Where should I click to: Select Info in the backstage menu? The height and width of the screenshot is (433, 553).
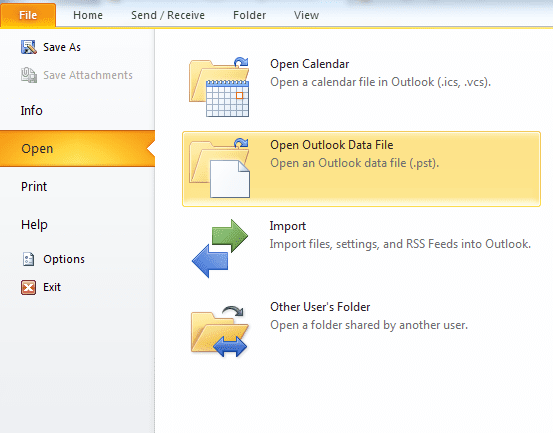77,110
